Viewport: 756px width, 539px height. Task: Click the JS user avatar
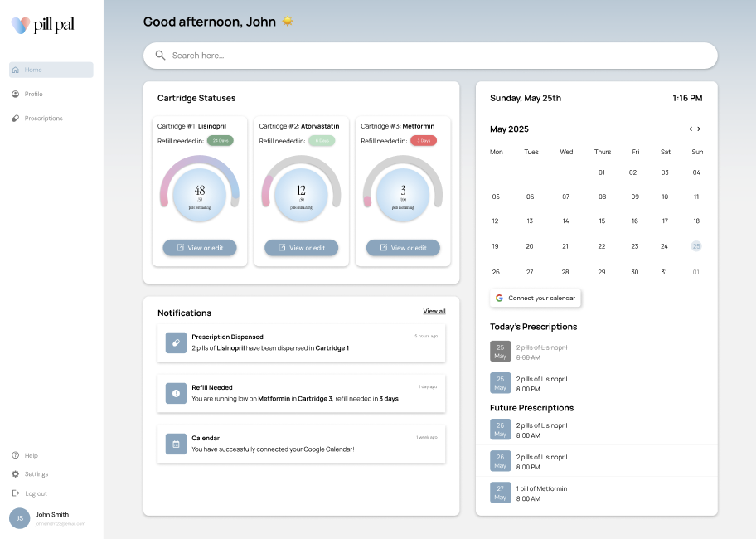[x=20, y=518]
